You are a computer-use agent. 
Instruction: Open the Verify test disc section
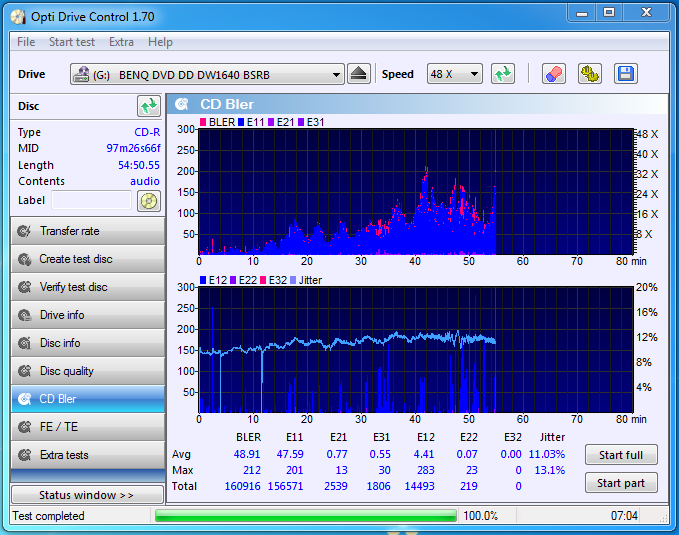[88, 287]
